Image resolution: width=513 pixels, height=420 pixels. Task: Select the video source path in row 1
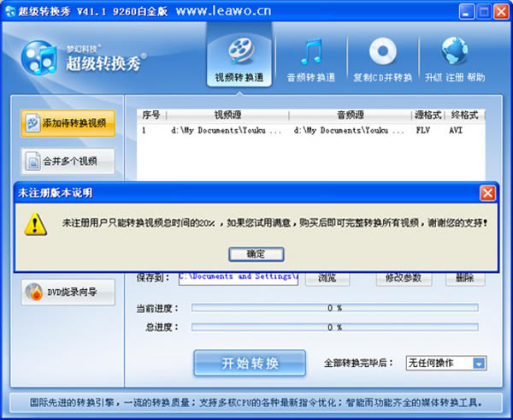[x=226, y=130]
